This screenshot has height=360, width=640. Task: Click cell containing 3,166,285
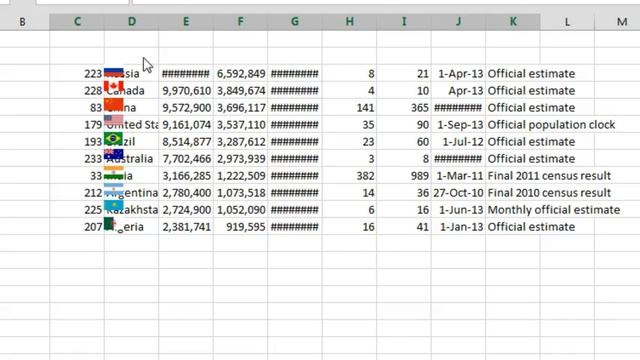(x=186, y=176)
